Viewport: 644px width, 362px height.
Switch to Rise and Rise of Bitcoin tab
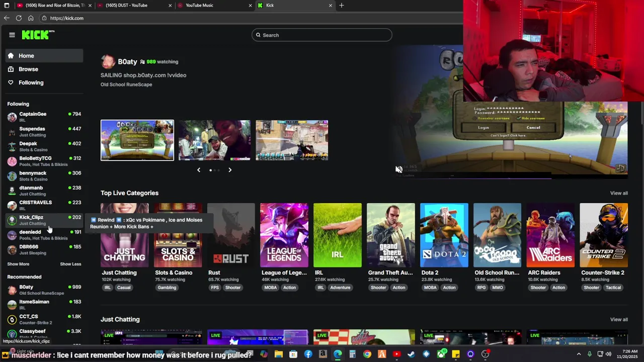54,6
